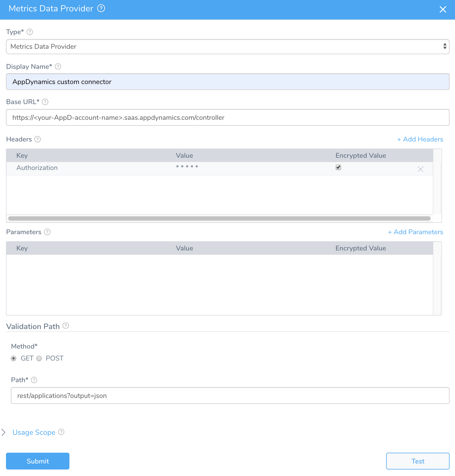Toggle Encrypted Value checkbox for Authorization

point(338,167)
